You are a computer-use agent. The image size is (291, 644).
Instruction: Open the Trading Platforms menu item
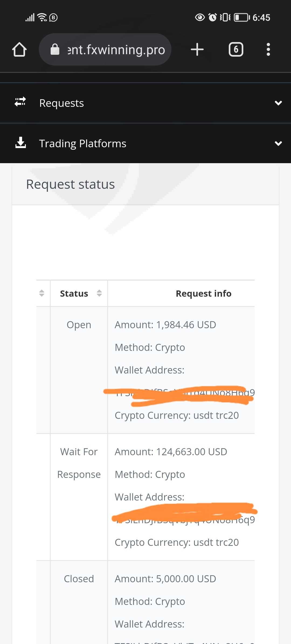82,143
